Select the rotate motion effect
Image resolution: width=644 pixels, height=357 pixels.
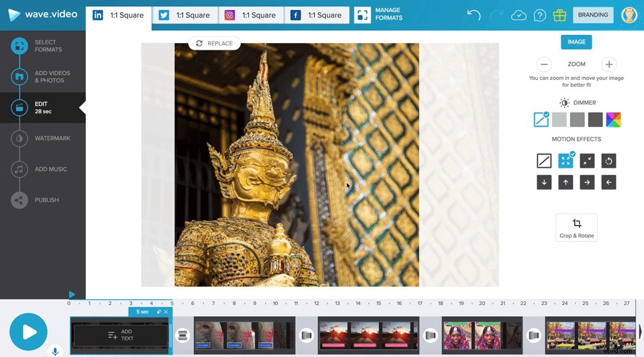[x=608, y=160]
